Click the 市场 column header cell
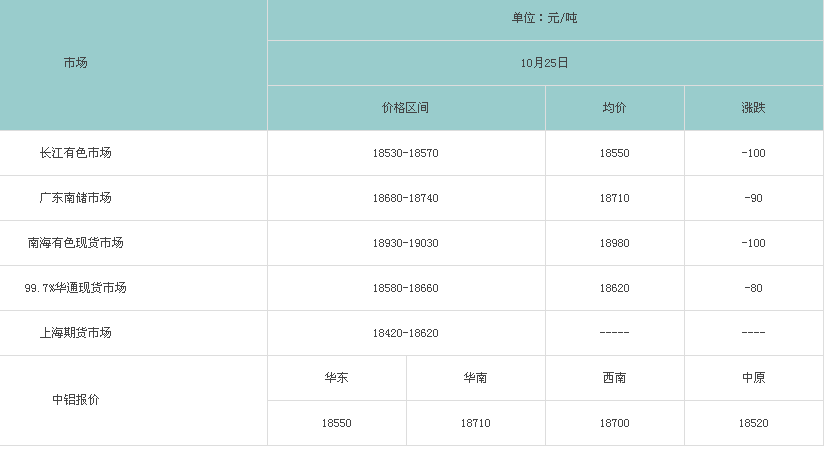This screenshot has height=452, width=833. tap(75, 63)
